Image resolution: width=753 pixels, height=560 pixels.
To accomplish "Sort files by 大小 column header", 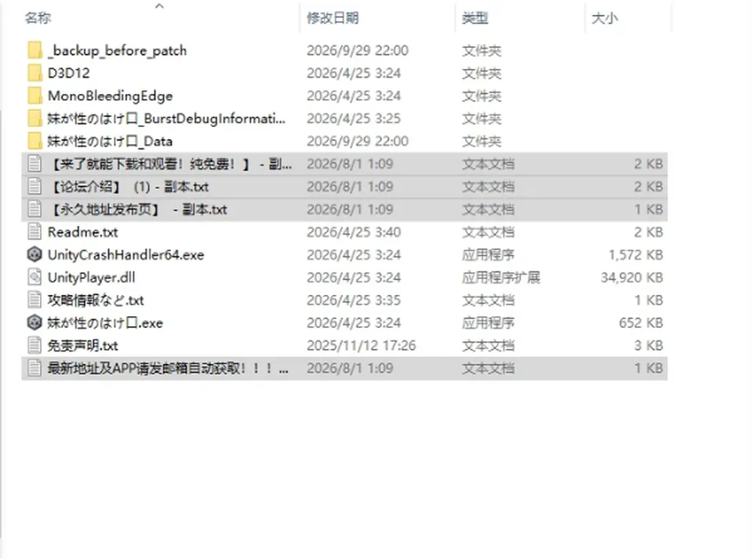I will (x=605, y=18).
